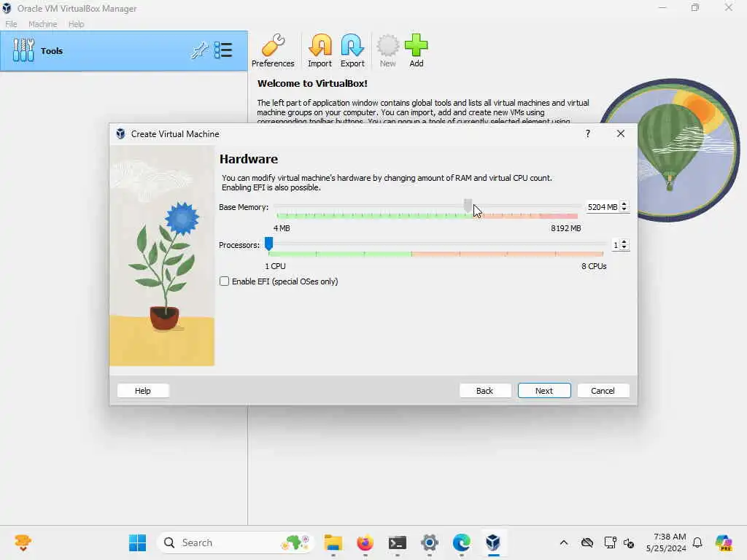
Task: Click the New machine toolbar icon
Action: point(388,50)
